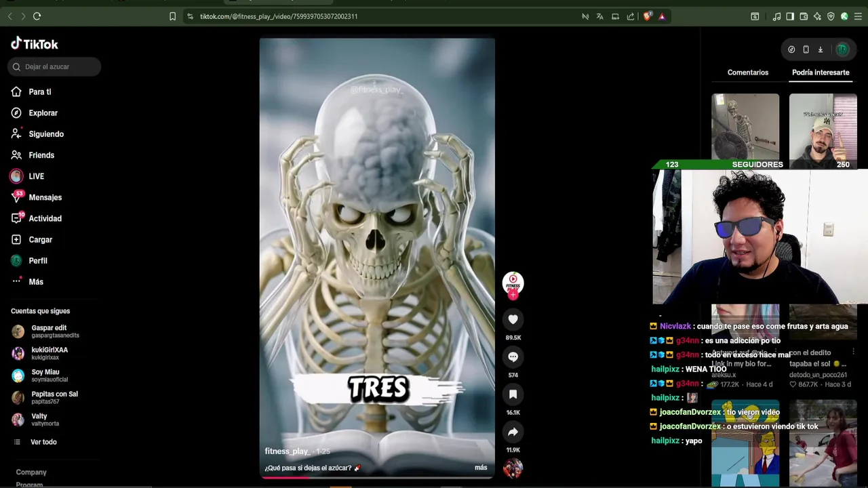Click the tiktok.com address bar URL
Viewport: 868px width, 488px height.
(x=279, y=16)
